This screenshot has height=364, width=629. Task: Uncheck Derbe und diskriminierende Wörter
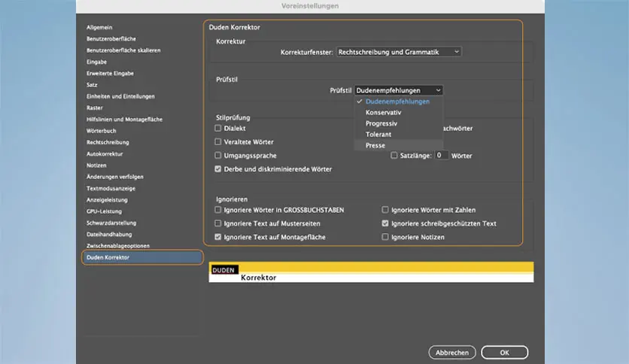(218, 168)
